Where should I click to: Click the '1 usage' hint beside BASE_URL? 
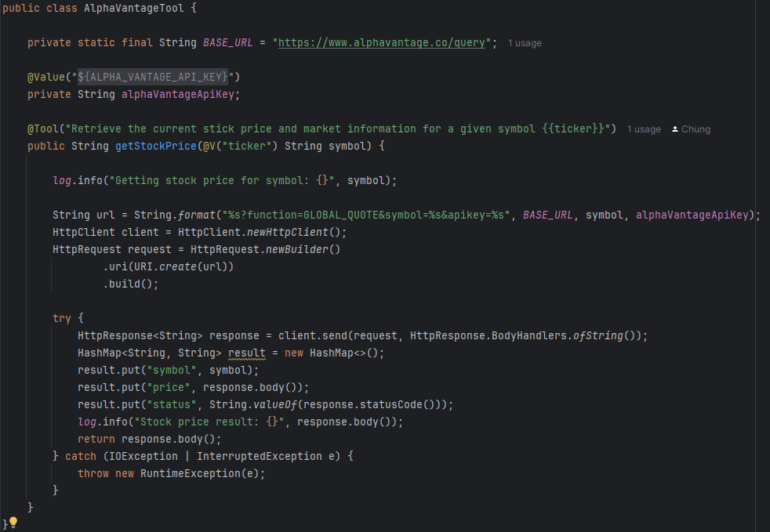pos(524,43)
